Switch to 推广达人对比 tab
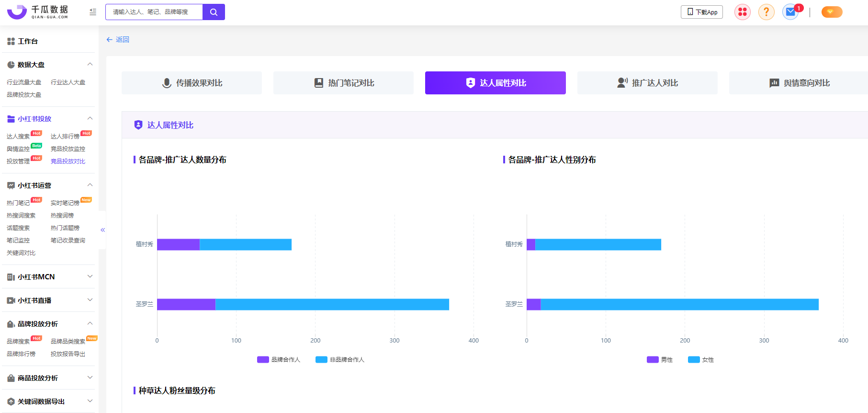The height and width of the screenshot is (413, 868). tap(647, 83)
